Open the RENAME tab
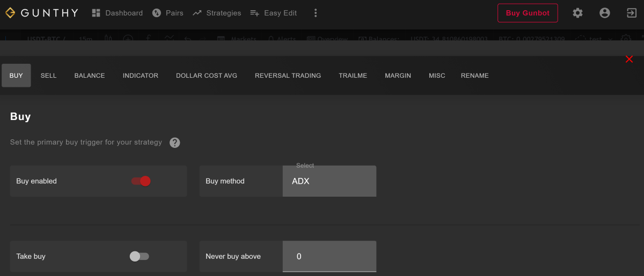This screenshot has width=644, height=276. click(x=475, y=76)
